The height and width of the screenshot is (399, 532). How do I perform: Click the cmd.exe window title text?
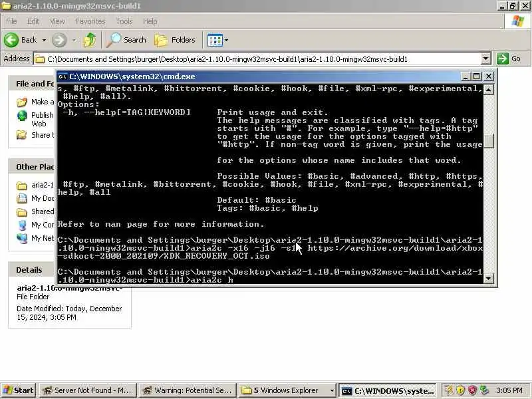pyautogui.click(x=132, y=76)
